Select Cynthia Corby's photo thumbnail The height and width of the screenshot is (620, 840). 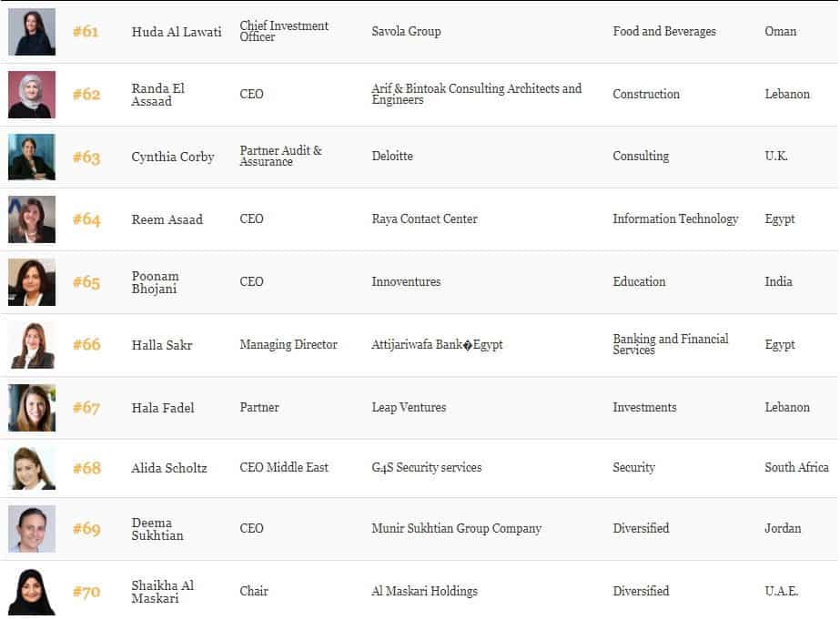32,157
